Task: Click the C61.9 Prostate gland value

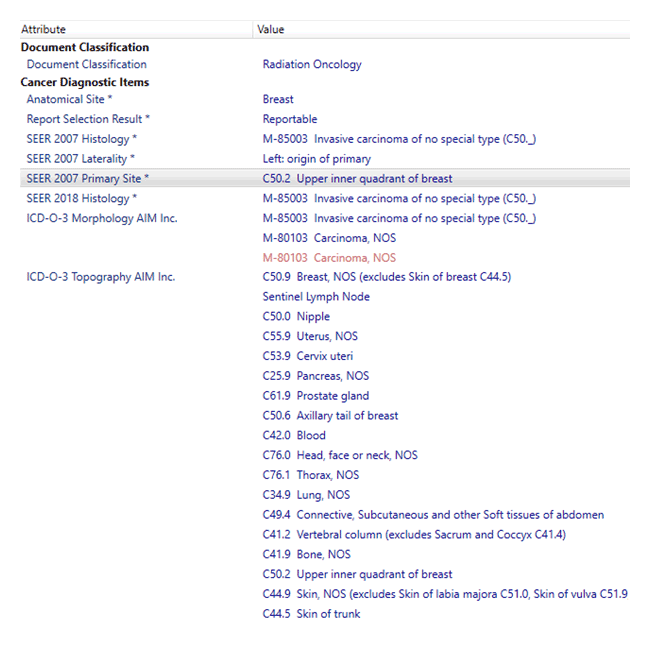Action: click(x=315, y=396)
